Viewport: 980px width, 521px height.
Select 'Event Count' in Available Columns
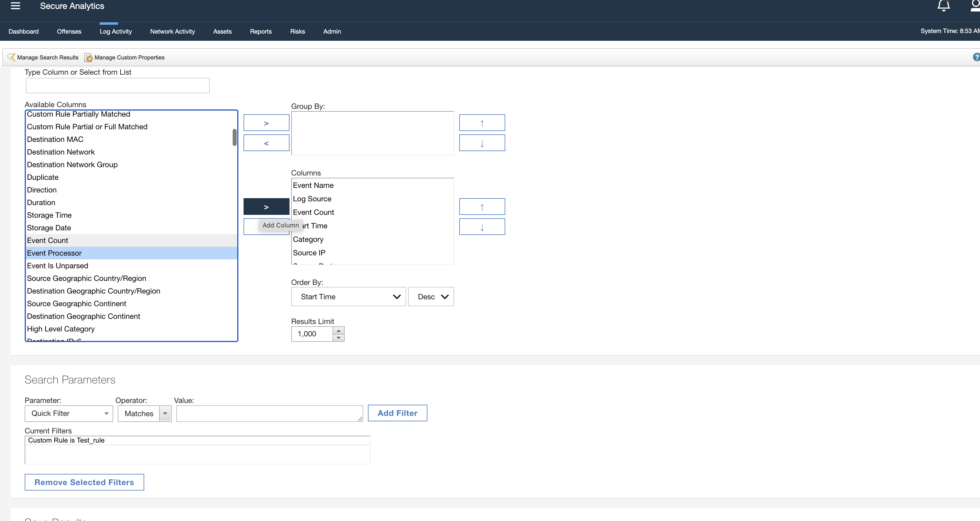[132, 240]
